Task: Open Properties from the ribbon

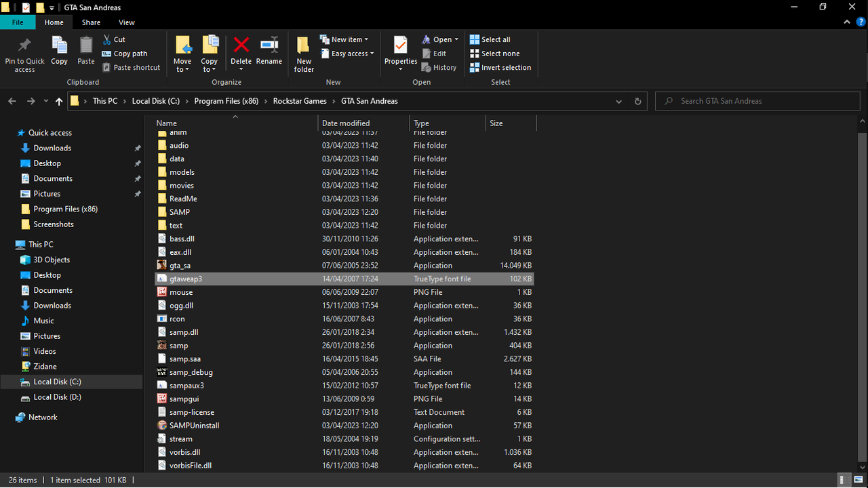Action: tap(401, 54)
